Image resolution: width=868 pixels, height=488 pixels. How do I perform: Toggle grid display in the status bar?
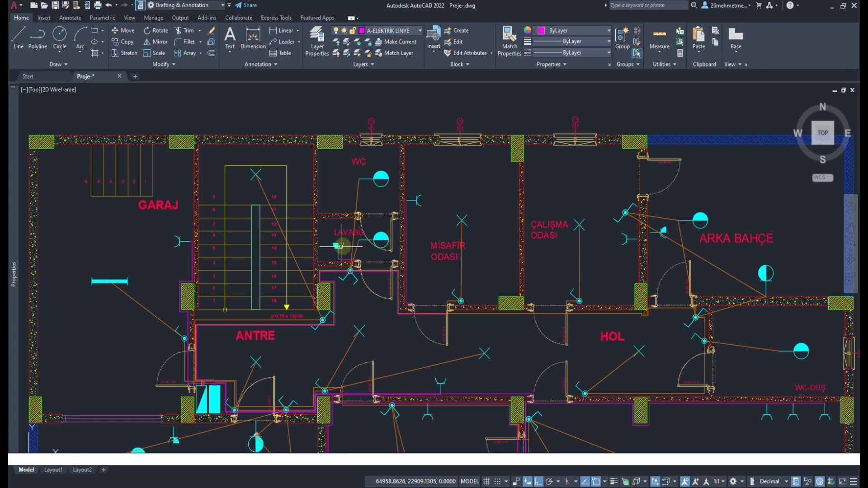pos(486,481)
